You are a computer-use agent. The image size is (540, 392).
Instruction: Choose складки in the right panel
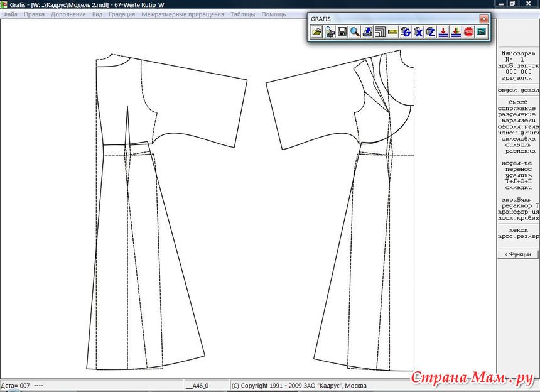[518, 188]
